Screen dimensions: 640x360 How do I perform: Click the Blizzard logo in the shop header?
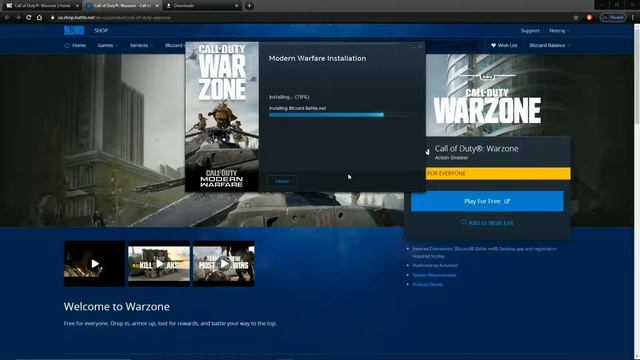click(x=74, y=31)
